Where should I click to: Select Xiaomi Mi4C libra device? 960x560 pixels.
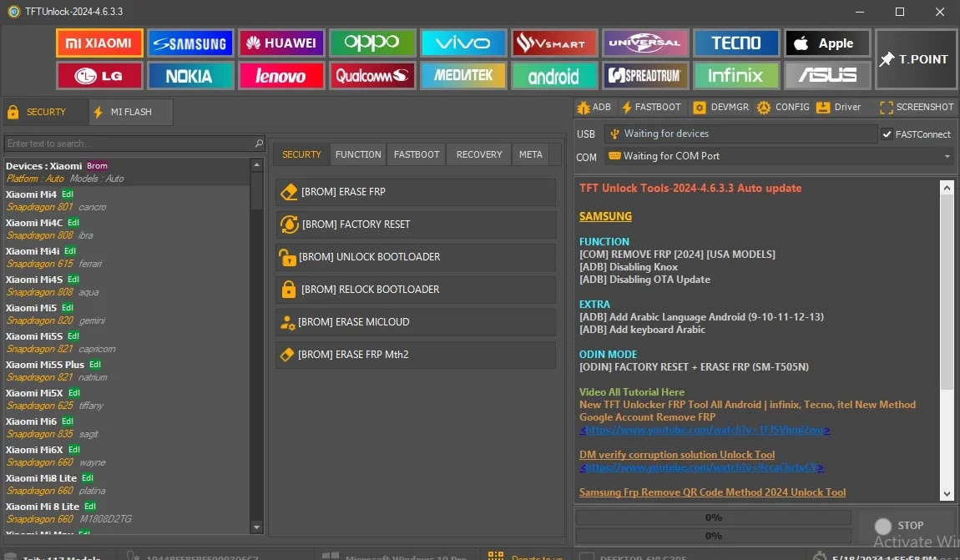click(127, 229)
